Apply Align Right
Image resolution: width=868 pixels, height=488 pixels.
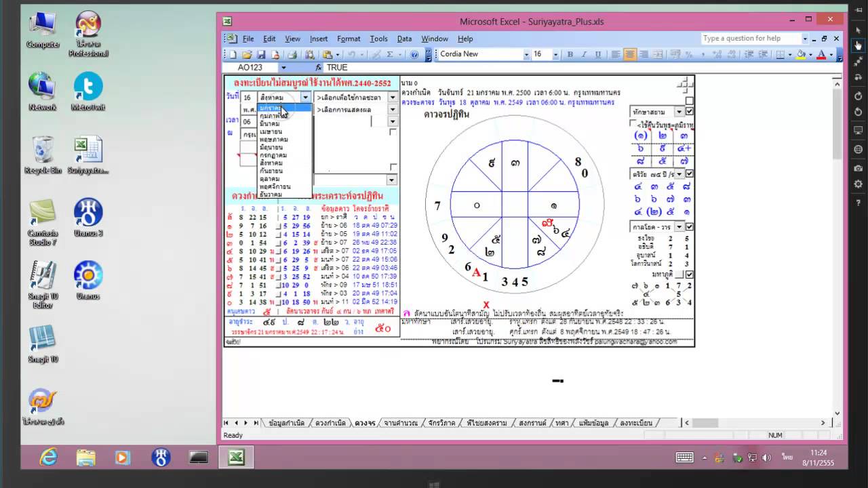pyautogui.click(x=644, y=55)
